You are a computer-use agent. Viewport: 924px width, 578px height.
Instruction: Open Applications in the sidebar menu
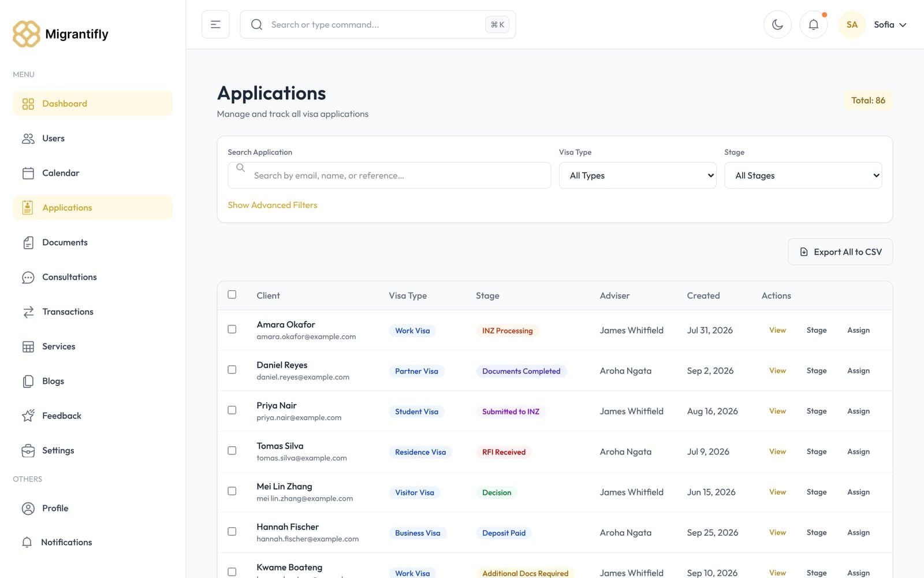pyautogui.click(x=92, y=208)
